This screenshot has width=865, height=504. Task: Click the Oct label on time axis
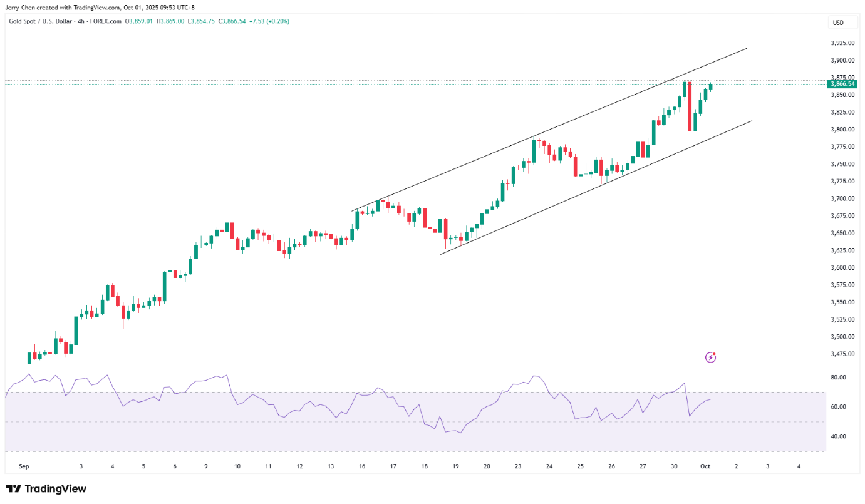click(x=705, y=466)
